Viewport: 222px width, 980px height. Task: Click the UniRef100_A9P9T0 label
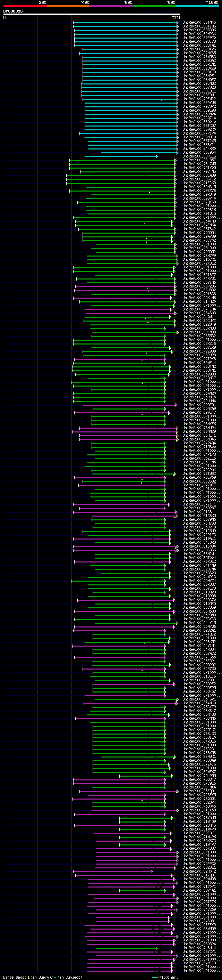[x=199, y=38]
